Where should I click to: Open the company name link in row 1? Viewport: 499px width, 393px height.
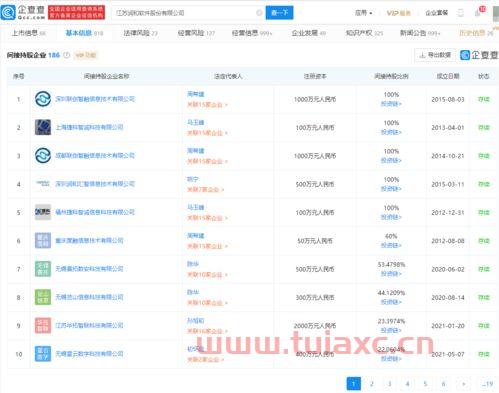[95, 99]
